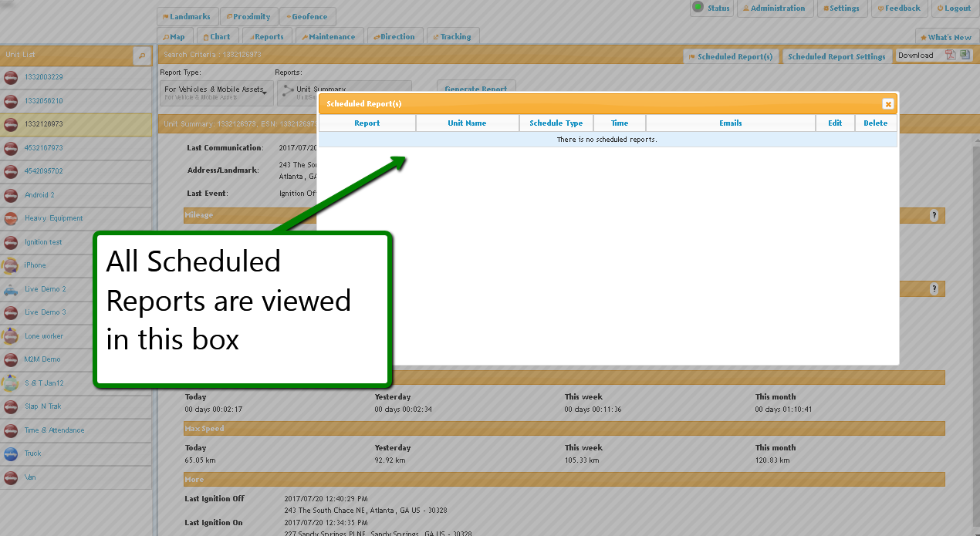Click the Truck unit blue icon
The width and height of the screenshot is (980, 536).
[x=11, y=453]
